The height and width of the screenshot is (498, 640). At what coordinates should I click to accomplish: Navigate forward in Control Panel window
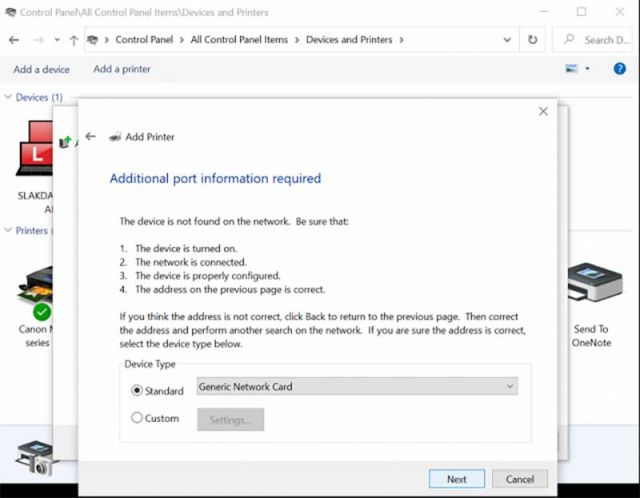[x=38, y=40]
